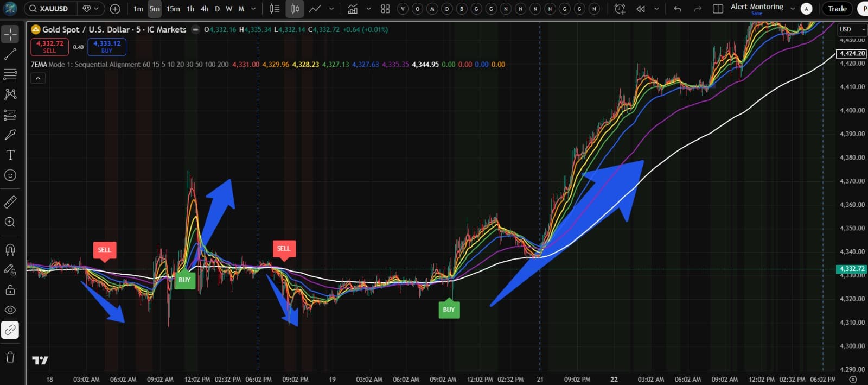Click the B quick-access circle button
The image size is (868, 385).
click(x=462, y=9)
